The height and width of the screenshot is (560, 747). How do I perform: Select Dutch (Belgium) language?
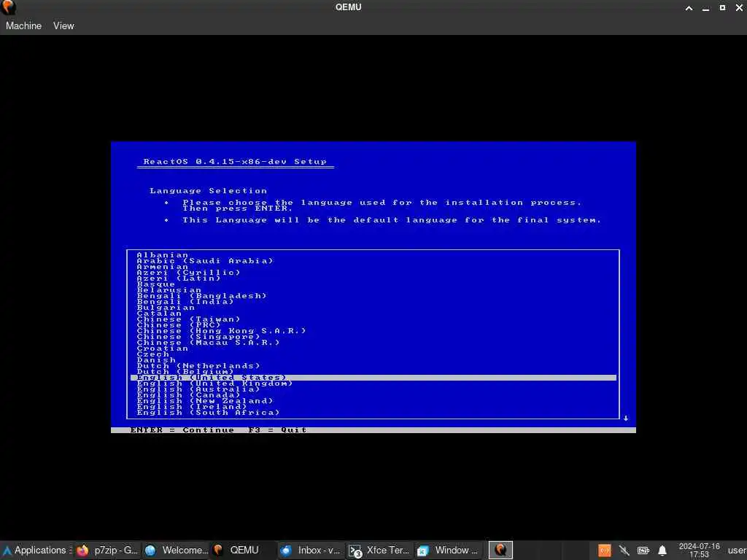(185, 372)
